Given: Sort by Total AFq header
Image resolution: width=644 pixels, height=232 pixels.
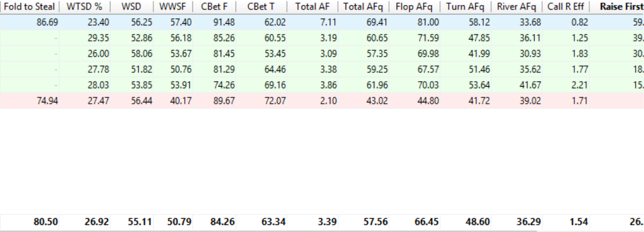Looking at the screenshot, I should coord(363,6).
